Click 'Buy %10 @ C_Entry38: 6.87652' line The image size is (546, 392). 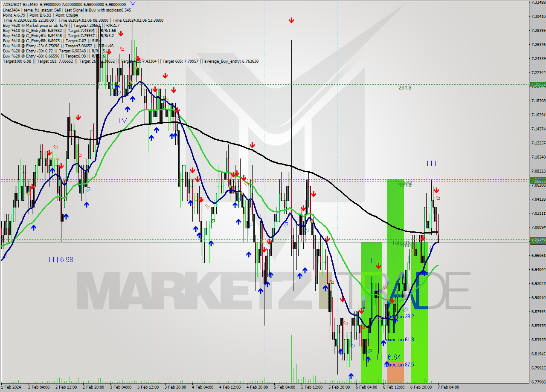pos(59,30)
